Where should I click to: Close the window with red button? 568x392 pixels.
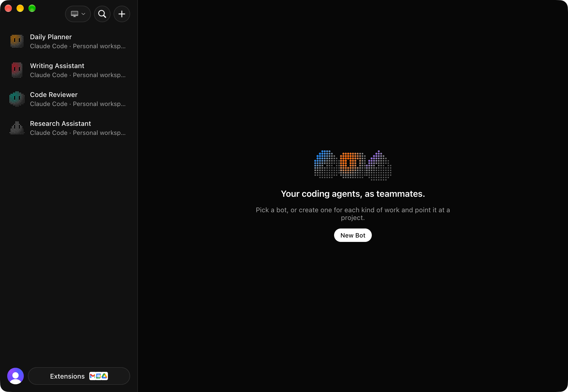coord(8,8)
